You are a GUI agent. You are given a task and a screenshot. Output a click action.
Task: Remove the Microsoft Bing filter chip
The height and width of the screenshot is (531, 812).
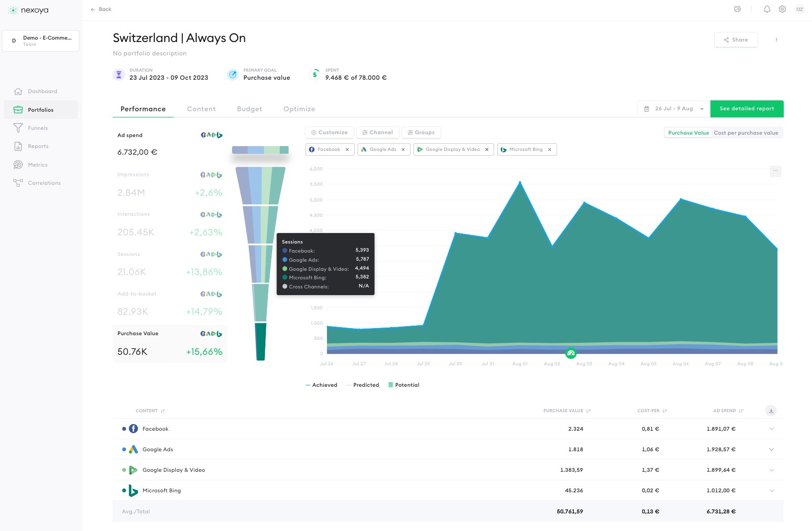tap(550, 149)
